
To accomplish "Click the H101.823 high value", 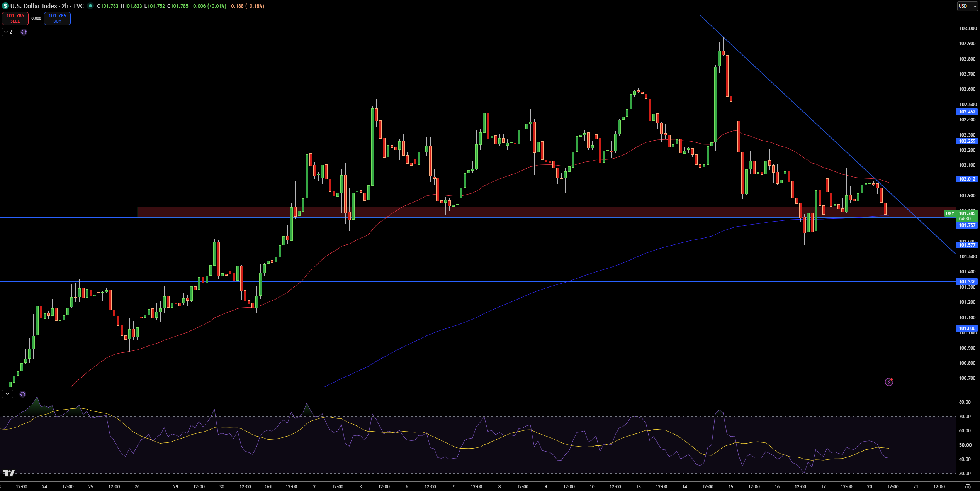I will pyautogui.click(x=131, y=6).
